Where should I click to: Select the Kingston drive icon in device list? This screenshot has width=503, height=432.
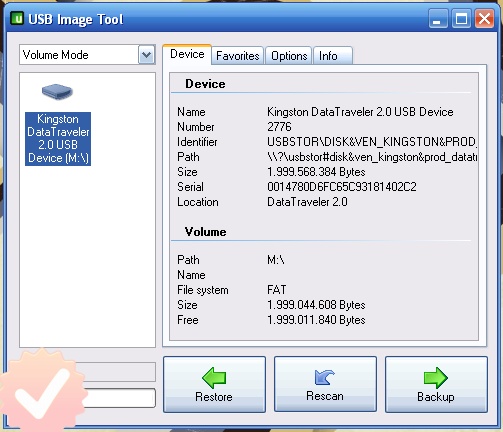(57, 91)
